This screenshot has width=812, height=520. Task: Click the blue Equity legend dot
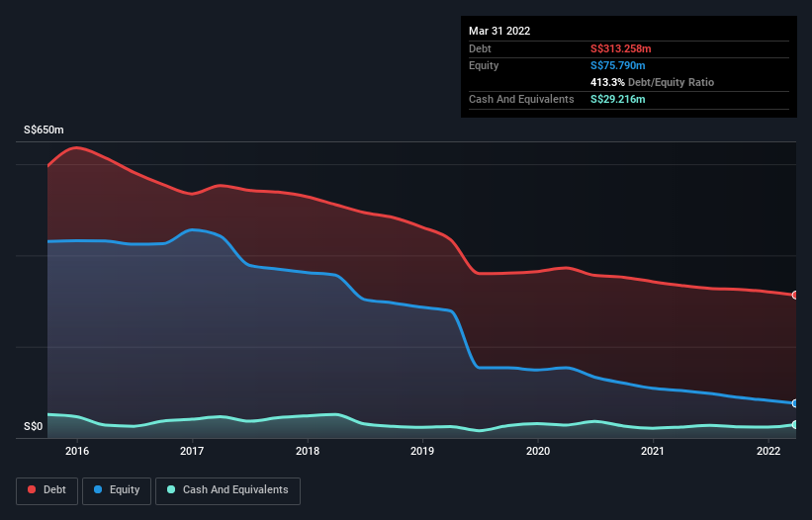pyautogui.click(x=98, y=489)
